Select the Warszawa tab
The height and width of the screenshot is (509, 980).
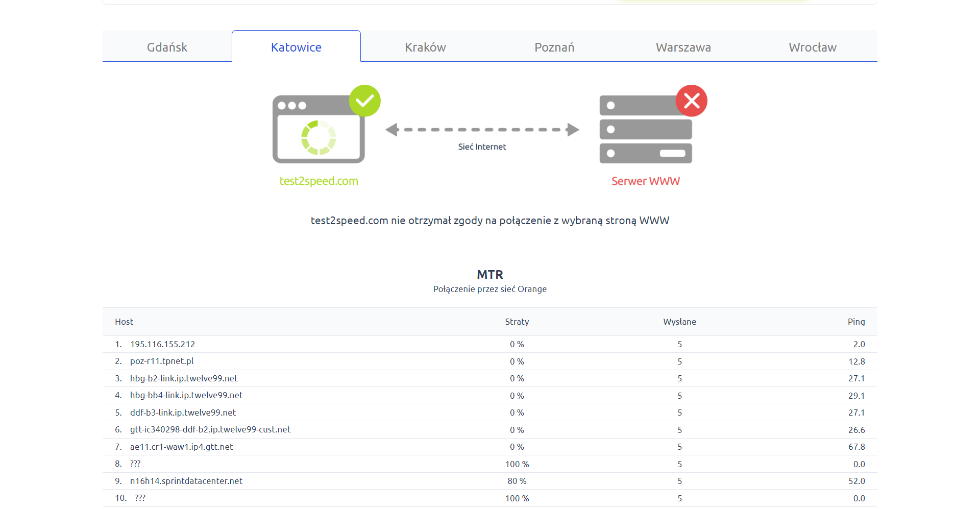tap(683, 47)
